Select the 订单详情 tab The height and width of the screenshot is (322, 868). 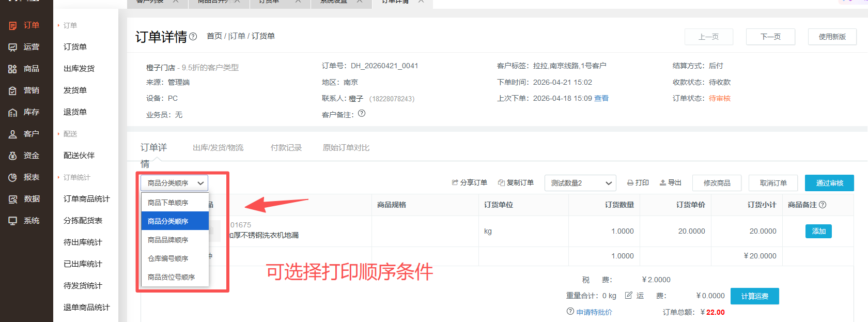(154, 156)
